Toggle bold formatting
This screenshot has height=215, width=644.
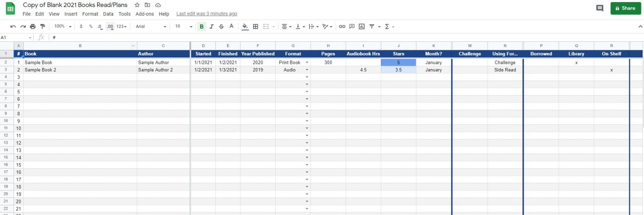pyautogui.click(x=202, y=26)
